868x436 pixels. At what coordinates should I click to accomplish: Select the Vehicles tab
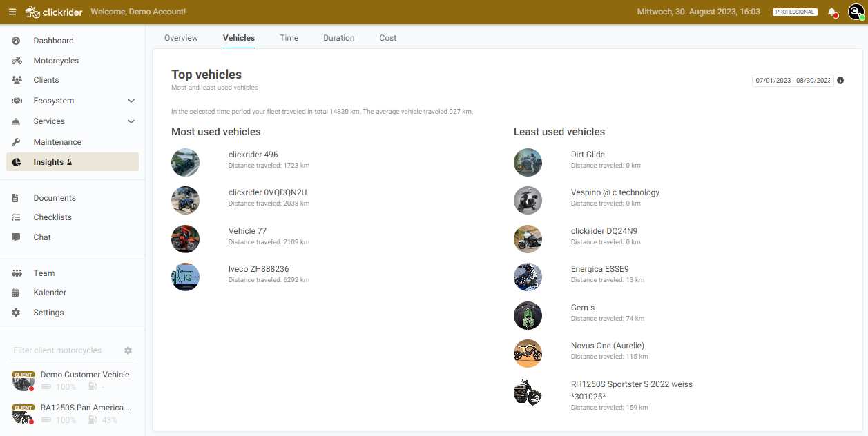coord(239,38)
